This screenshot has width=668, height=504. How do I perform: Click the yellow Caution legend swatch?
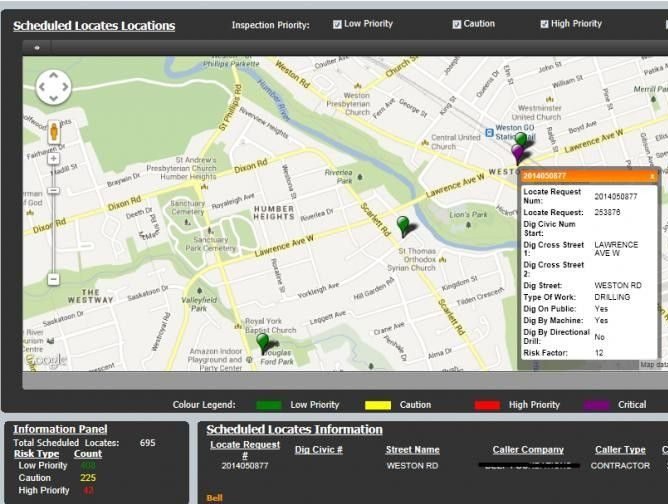(378, 405)
